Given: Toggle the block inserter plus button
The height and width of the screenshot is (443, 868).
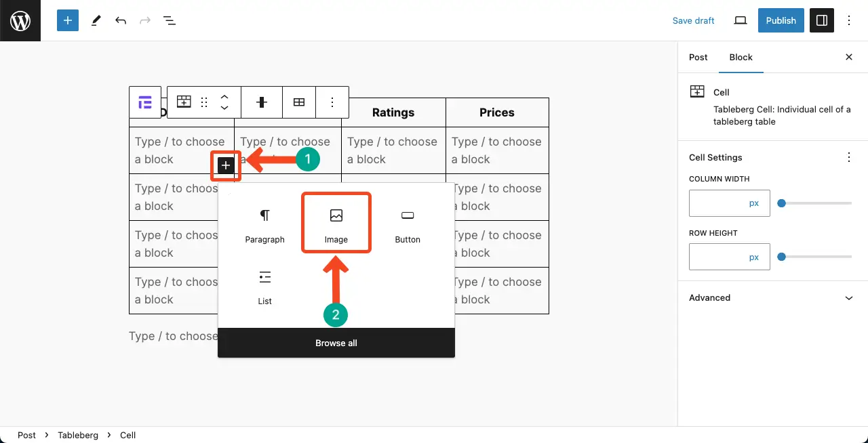Looking at the screenshot, I should [68, 20].
